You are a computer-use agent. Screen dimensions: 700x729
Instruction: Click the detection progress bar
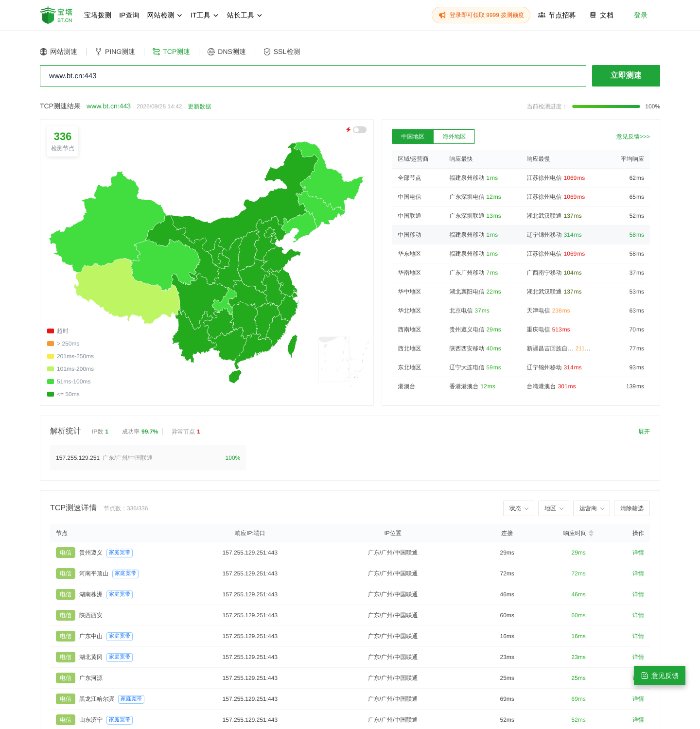click(606, 106)
